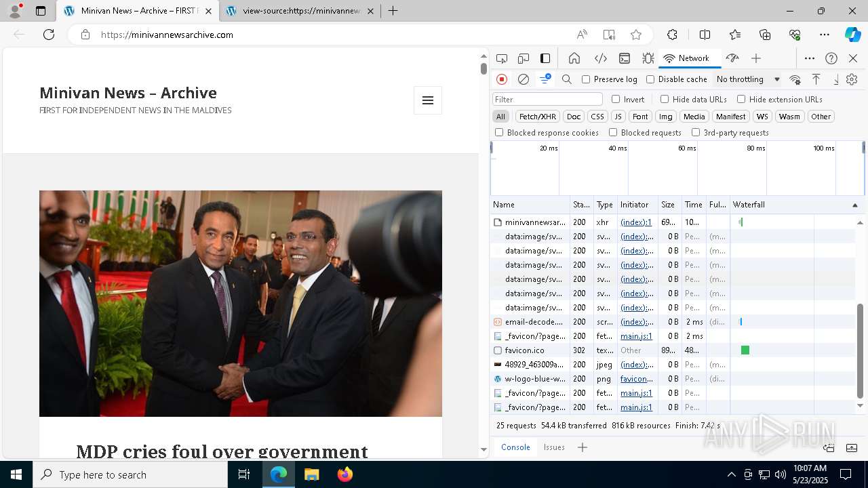
Task: Filter requests by Img type
Action: 666,117
